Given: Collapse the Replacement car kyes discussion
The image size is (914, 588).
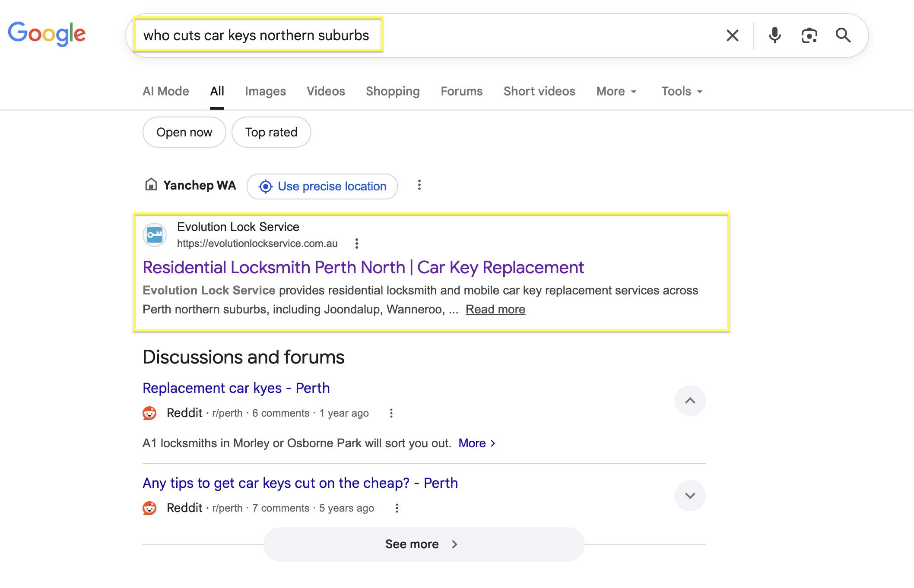Looking at the screenshot, I should (x=690, y=401).
